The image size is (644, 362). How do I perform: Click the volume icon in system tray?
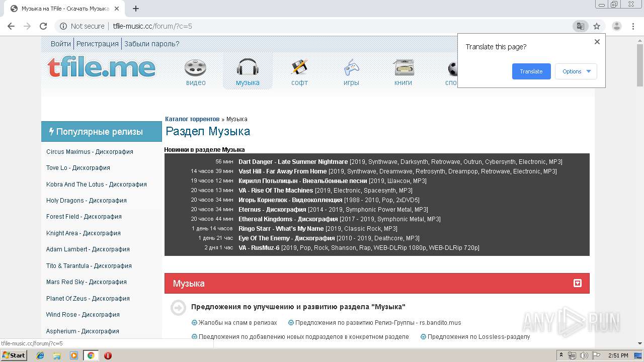[x=584, y=355]
